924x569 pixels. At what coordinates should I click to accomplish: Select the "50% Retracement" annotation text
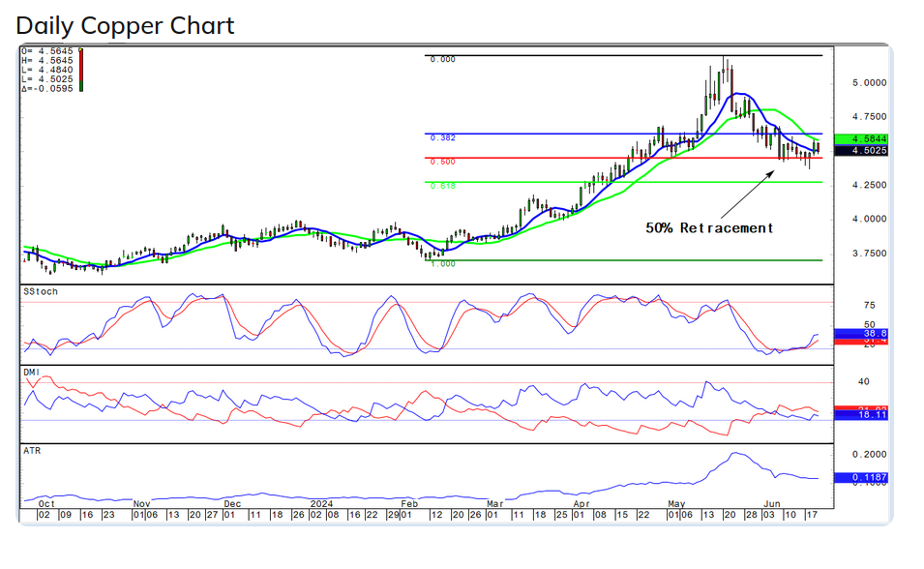(x=709, y=228)
